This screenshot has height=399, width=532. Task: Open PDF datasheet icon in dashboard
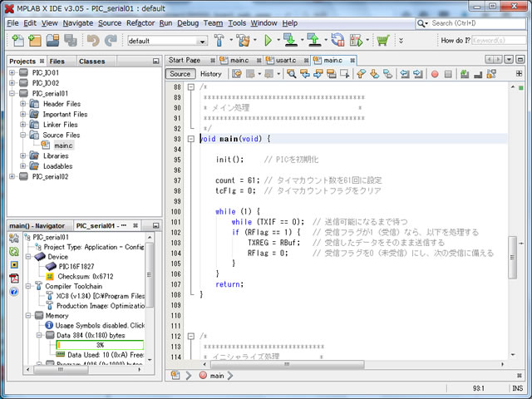coord(14,278)
